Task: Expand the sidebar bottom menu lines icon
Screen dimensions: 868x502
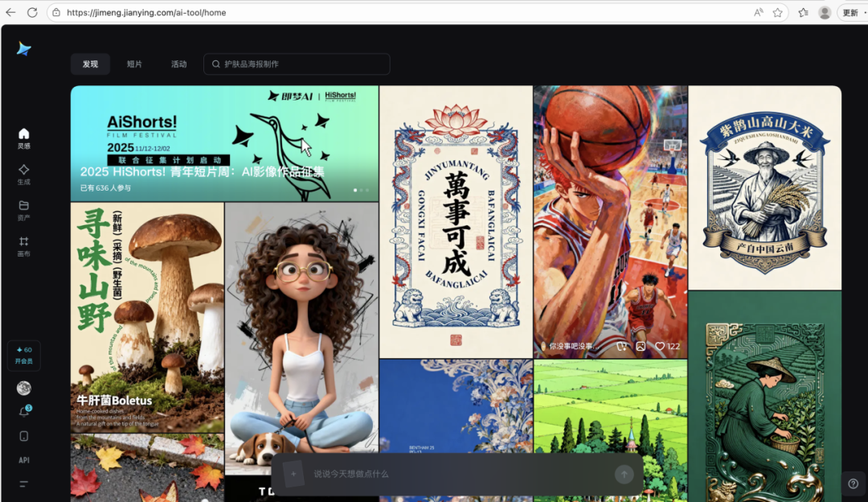Action: point(23,483)
